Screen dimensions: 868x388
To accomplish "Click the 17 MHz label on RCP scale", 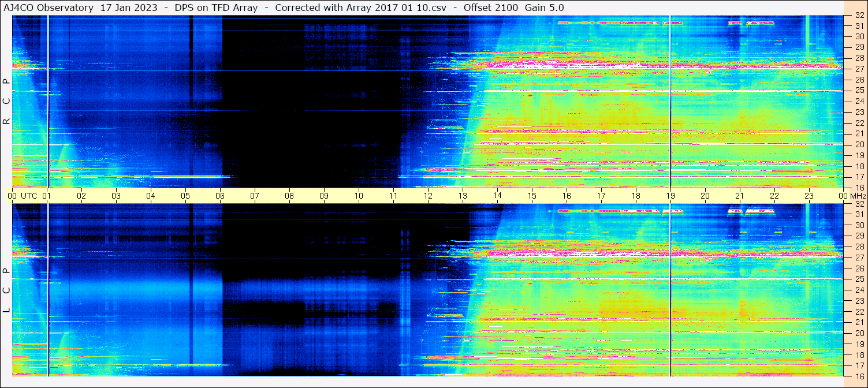I will coord(859,177).
